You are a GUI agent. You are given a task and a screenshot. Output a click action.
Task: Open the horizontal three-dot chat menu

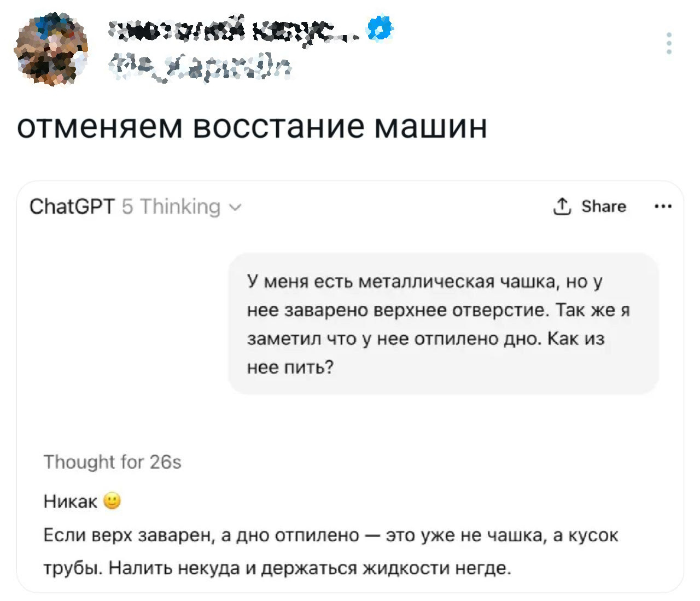click(663, 207)
